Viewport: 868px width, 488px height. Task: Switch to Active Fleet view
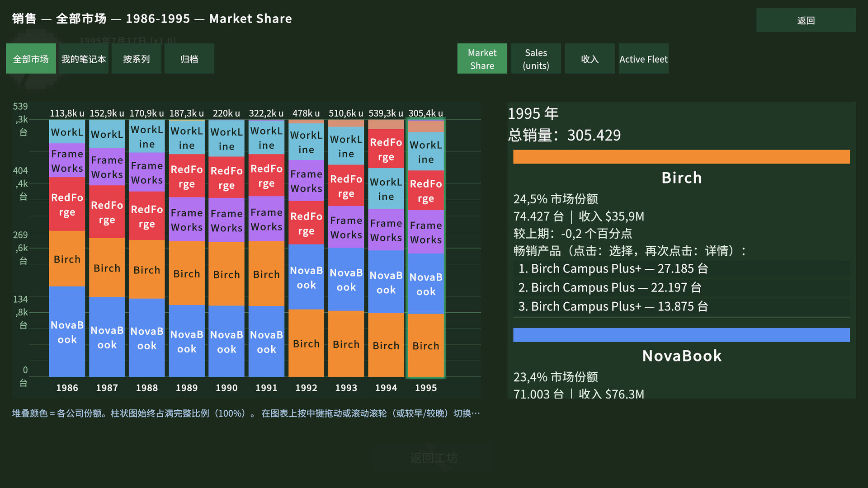tap(643, 59)
